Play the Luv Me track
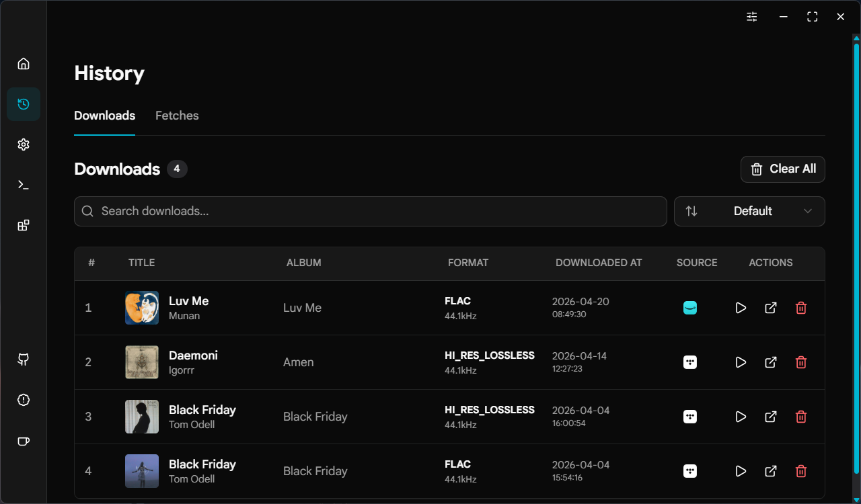Viewport: 861px width, 504px height. click(741, 308)
